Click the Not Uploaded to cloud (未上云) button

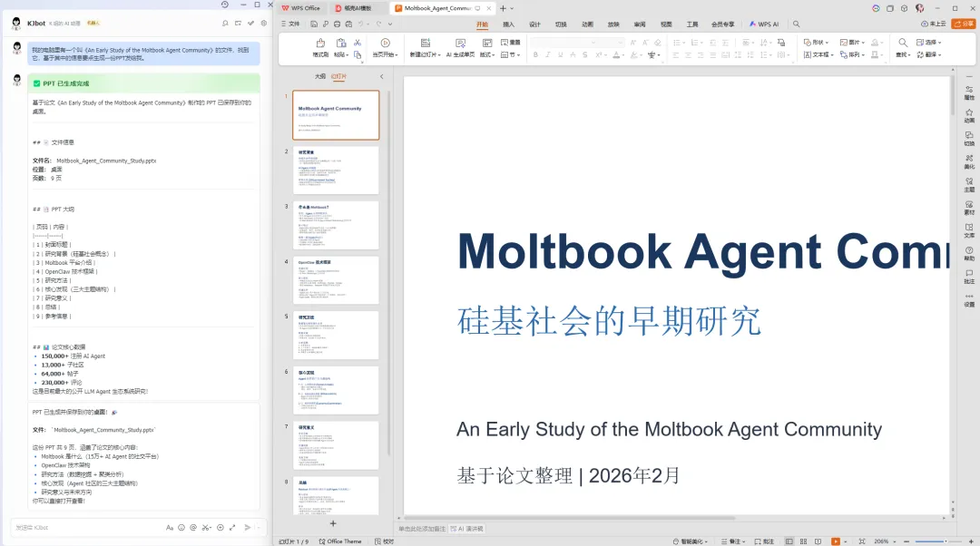pyautogui.click(x=933, y=24)
